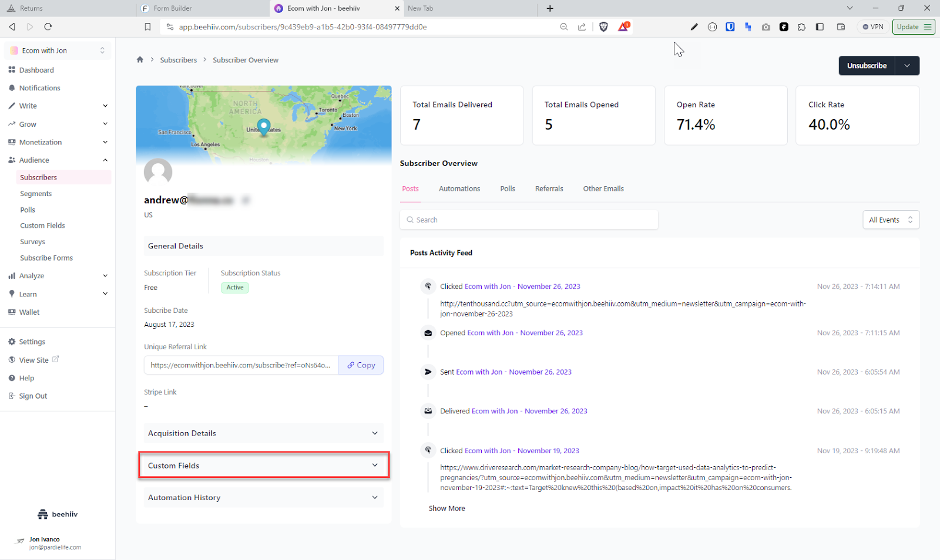
Task: Select Subscribers under Audience
Action: (63, 177)
